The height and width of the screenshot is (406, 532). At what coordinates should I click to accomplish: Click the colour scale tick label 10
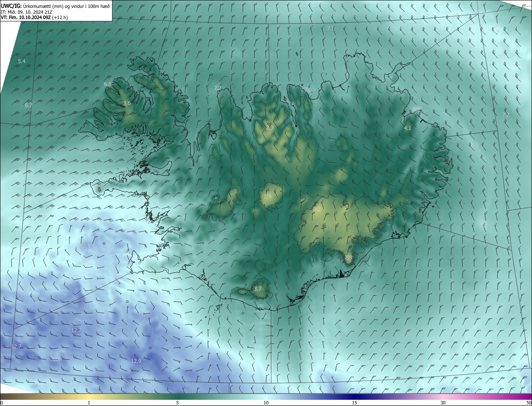click(x=266, y=403)
